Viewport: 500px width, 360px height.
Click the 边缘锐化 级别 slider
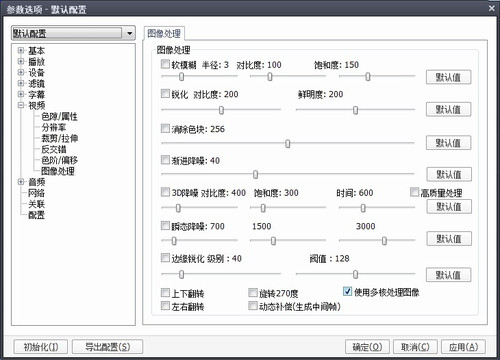[221, 274]
